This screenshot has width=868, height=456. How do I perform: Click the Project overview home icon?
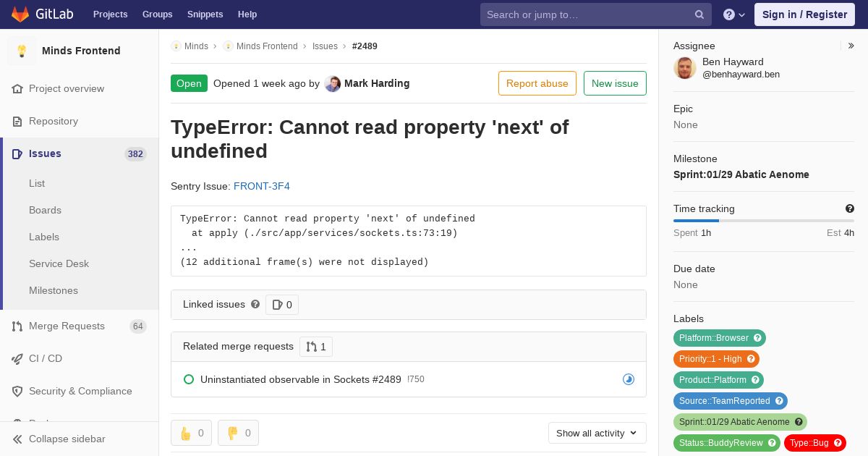[17, 88]
